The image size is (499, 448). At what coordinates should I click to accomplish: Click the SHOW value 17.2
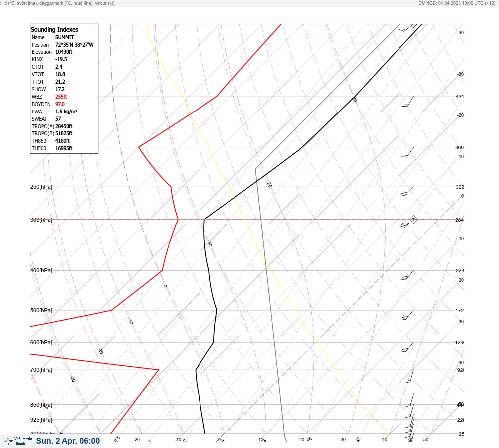[x=60, y=89]
